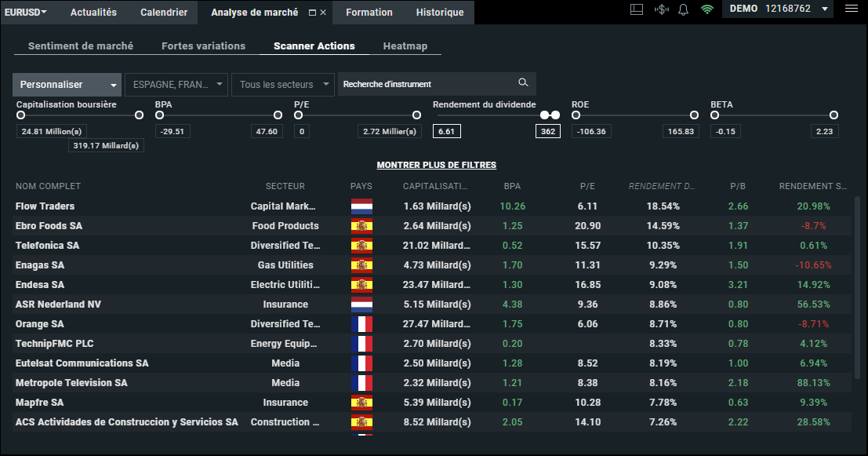This screenshot has height=456, width=868.
Task: Grab the Capitalisation boursière minimum slider handle
Action: point(20,115)
